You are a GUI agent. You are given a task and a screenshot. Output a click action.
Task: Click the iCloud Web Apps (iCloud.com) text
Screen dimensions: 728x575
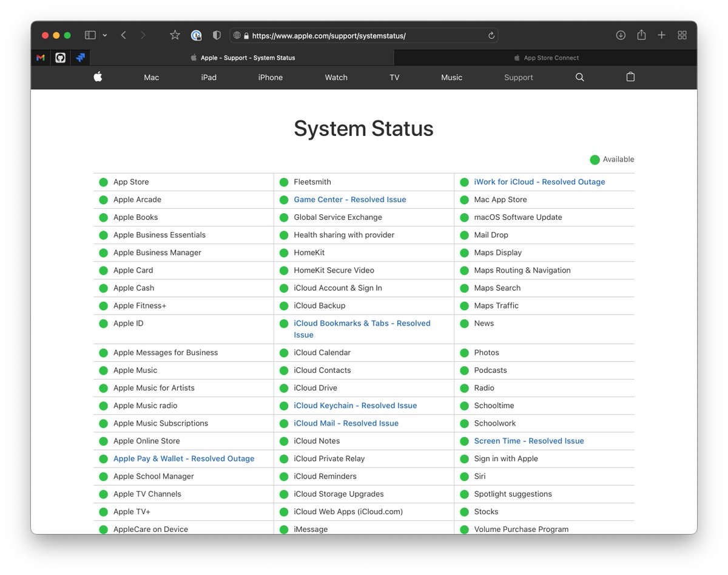(x=348, y=511)
